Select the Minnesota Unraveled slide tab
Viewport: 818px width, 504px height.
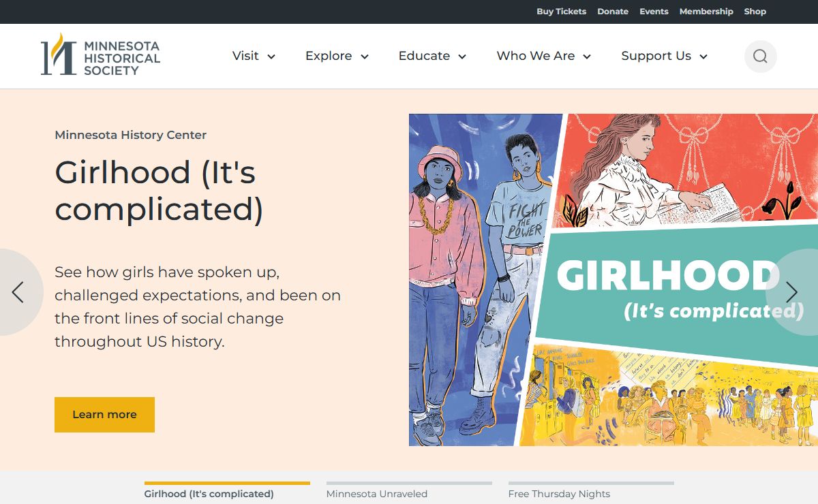pyautogui.click(x=409, y=492)
